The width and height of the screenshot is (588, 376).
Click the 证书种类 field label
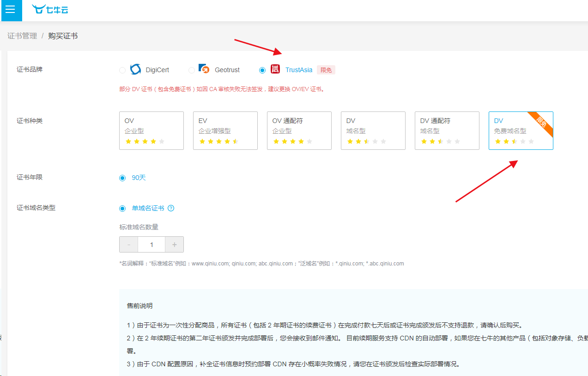[30, 121]
